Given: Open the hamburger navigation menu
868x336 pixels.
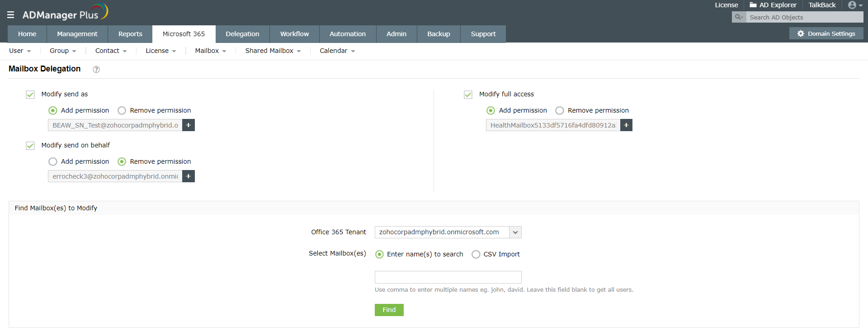Looking at the screenshot, I should tap(11, 15).
